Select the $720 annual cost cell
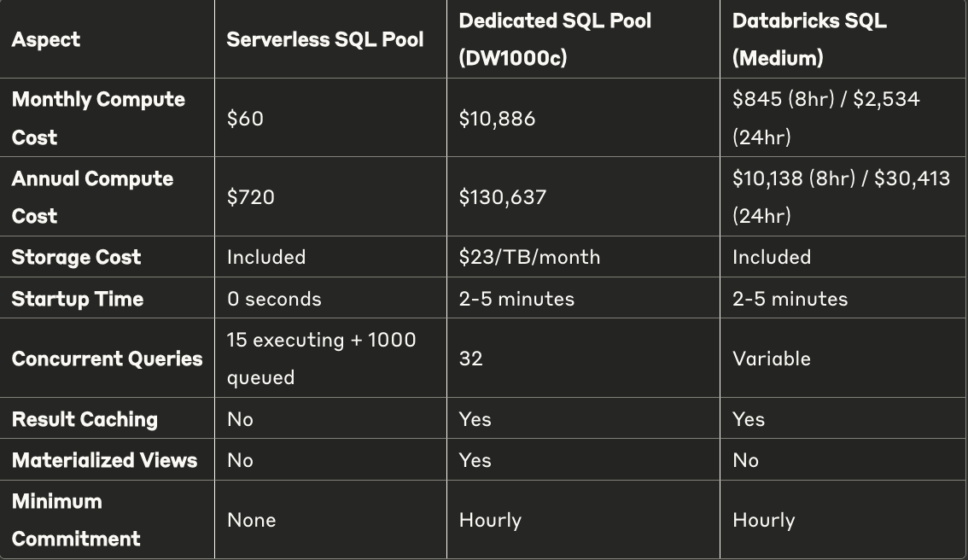Viewport: 968px width, 560px height. pyautogui.click(x=250, y=198)
